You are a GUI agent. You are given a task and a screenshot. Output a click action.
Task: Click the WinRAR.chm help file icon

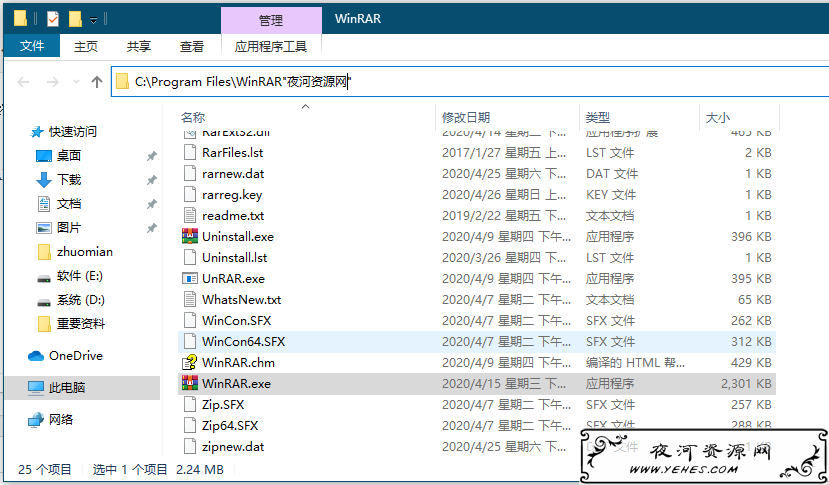[x=190, y=362]
